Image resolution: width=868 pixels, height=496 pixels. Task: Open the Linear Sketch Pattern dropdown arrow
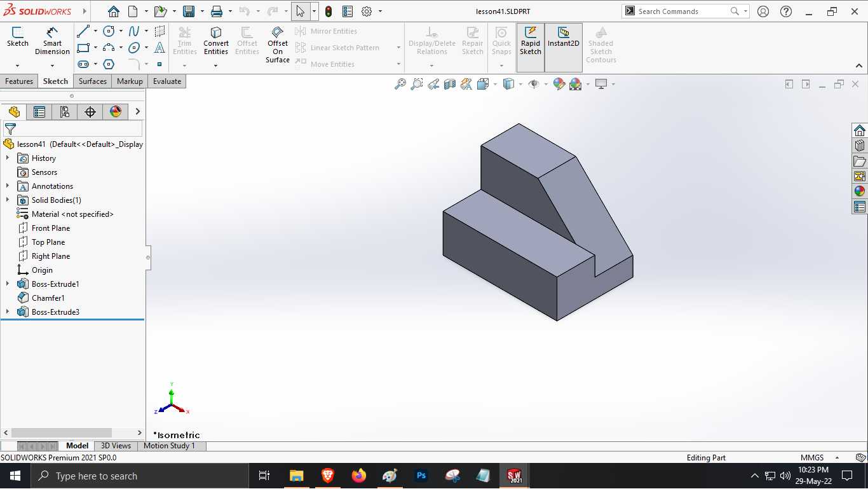tap(398, 48)
